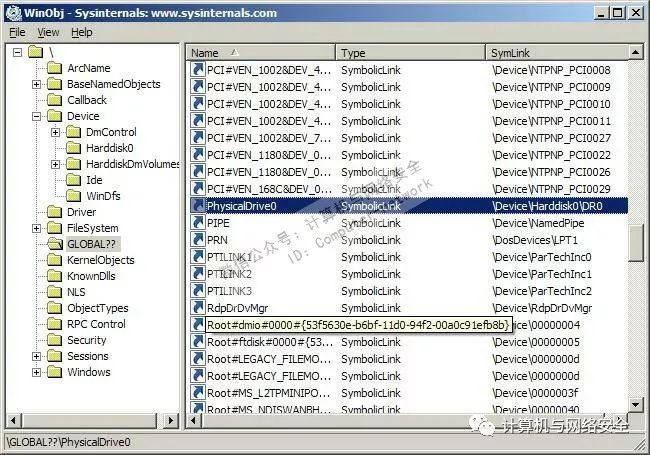Click the NLS folder icon
Image resolution: width=650 pixels, height=455 pixels.
pos(54,292)
